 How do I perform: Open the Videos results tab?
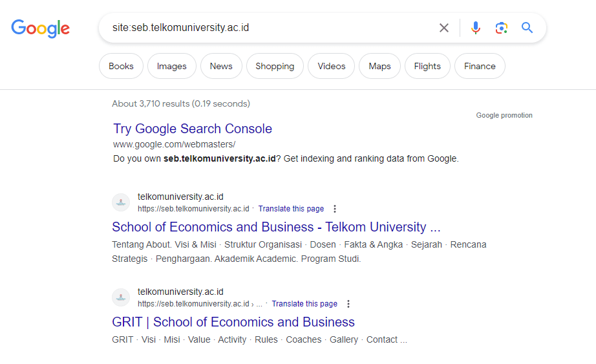[x=332, y=66]
